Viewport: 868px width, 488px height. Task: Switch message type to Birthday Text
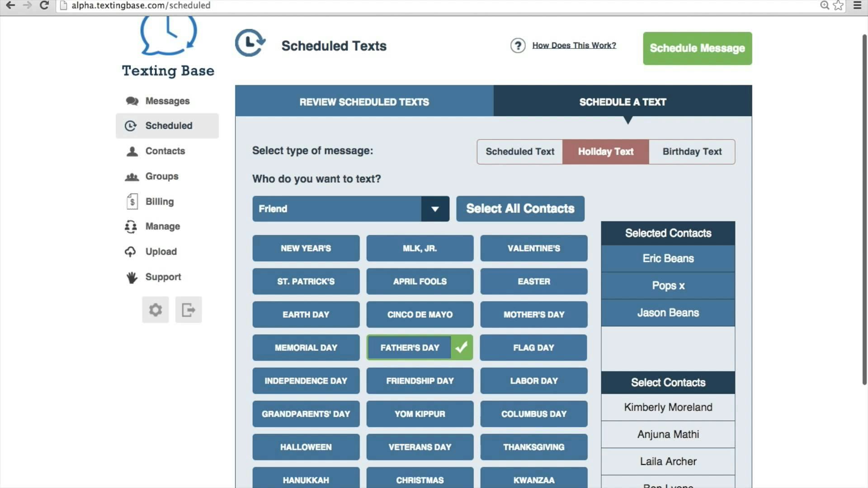692,151
